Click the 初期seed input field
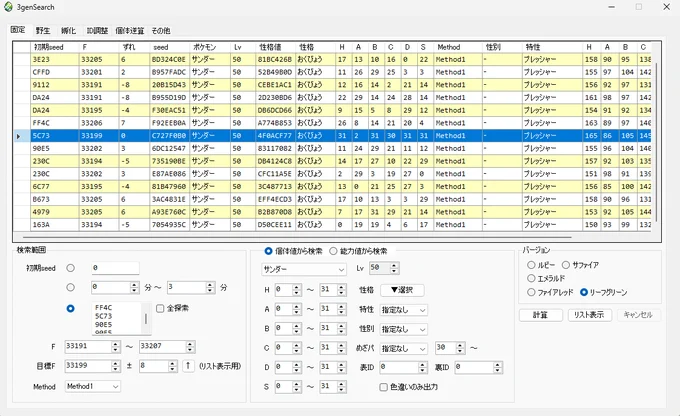 pyautogui.click(x=115, y=268)
